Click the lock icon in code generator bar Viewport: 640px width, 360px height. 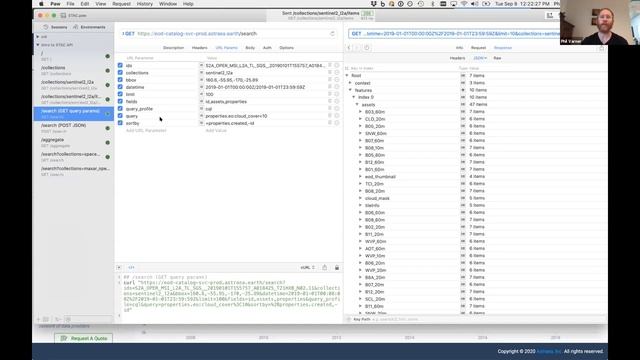pos(337,268)
